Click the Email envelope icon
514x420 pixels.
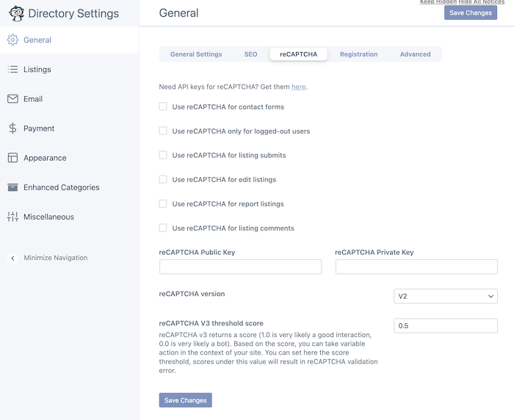pyautogui.click(x=12, y=98)
